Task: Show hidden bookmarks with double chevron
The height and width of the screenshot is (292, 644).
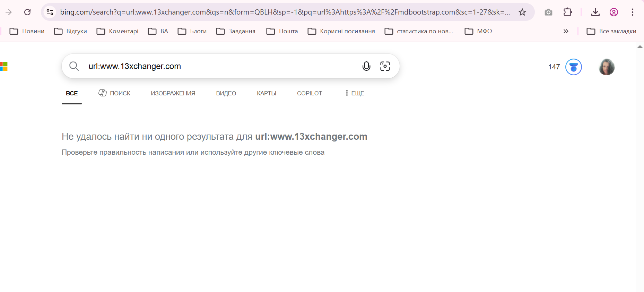Action: pos(566,31)
